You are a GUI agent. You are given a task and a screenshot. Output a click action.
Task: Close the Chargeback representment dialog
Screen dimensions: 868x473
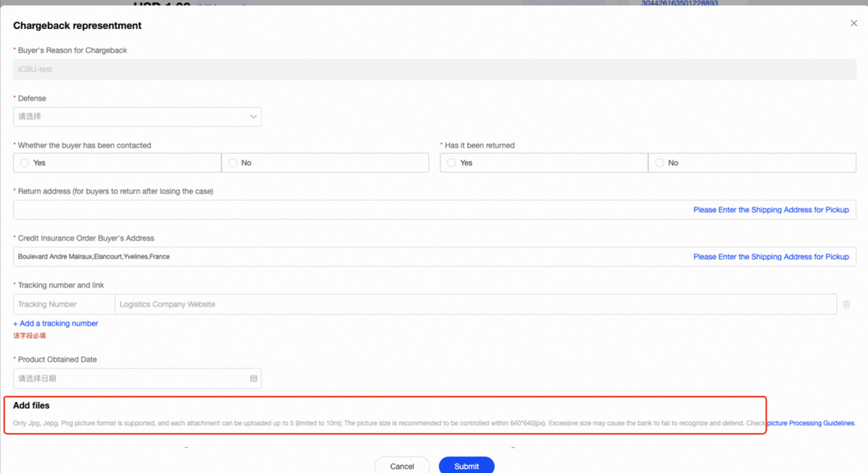click(x=853, y=23)
